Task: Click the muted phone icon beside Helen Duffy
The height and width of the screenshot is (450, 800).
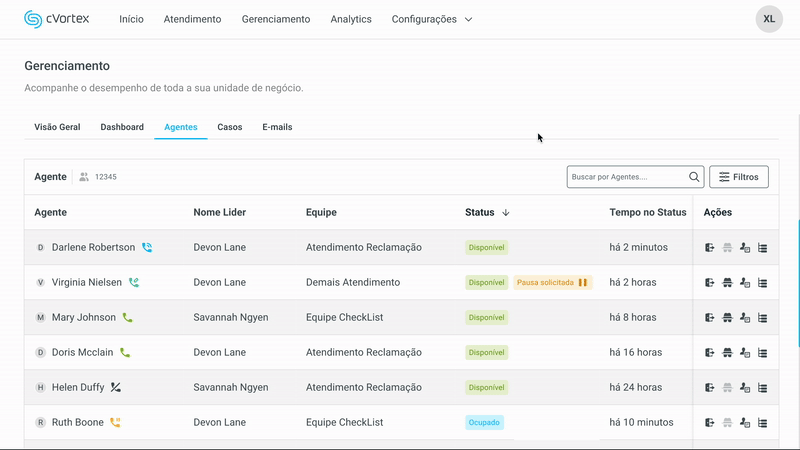Action: pos(116,388)
